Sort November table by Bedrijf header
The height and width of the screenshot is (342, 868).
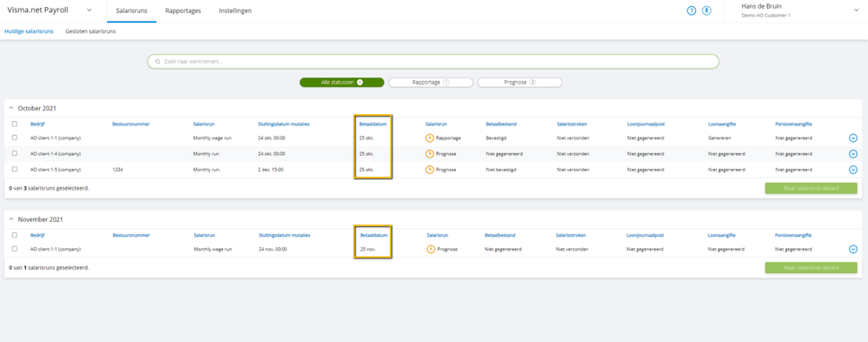[x=37, y=236]
